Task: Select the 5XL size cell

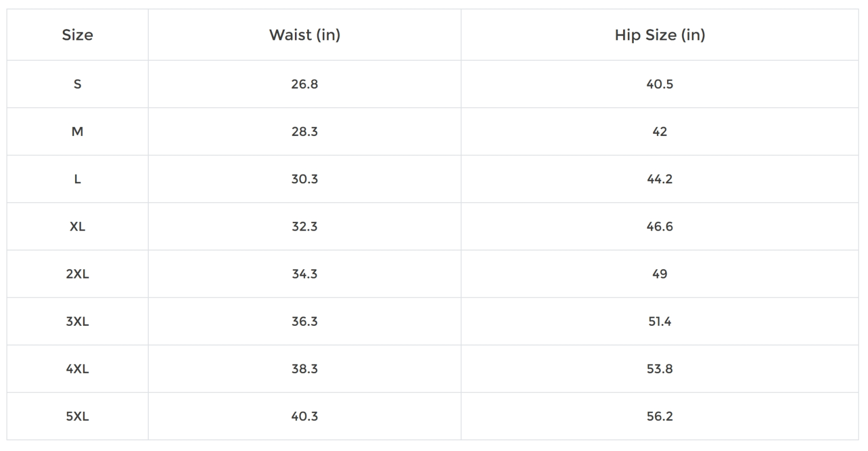Action: pyautogui.click(x=77, y=416)
